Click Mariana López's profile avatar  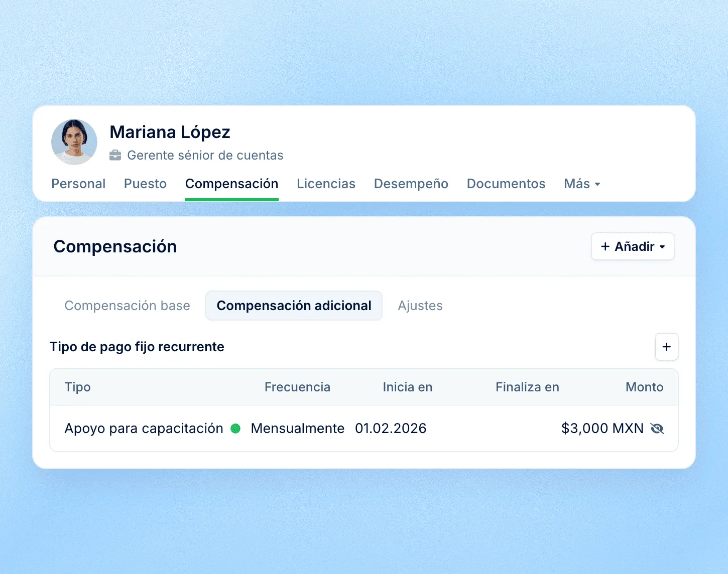tap(74, 142)
